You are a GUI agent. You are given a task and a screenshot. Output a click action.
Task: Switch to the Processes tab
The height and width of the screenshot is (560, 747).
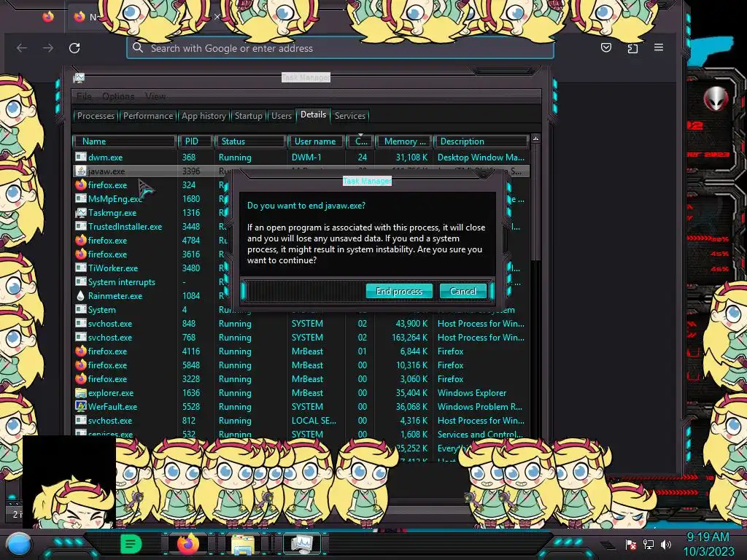[96, 116]
